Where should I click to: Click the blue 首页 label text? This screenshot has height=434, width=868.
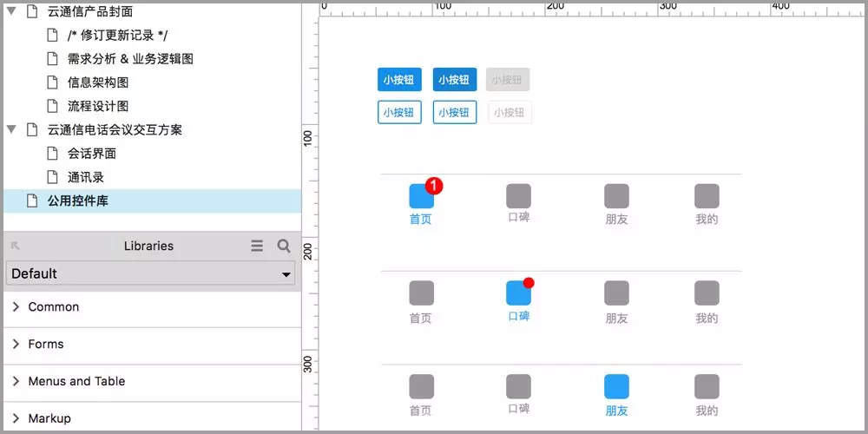(x=421, y=220)
